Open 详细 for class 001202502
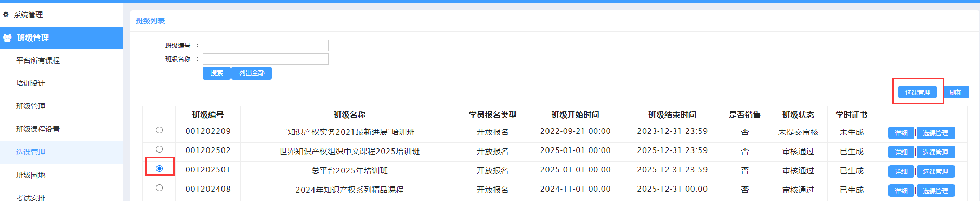980x201 pixels. tap(901, 152)
